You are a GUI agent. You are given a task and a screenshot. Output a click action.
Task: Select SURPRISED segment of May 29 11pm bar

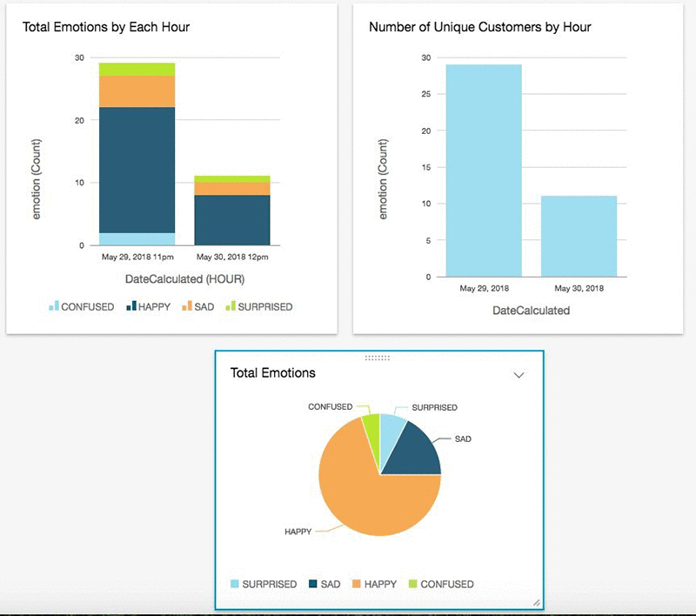pos(137,70)
